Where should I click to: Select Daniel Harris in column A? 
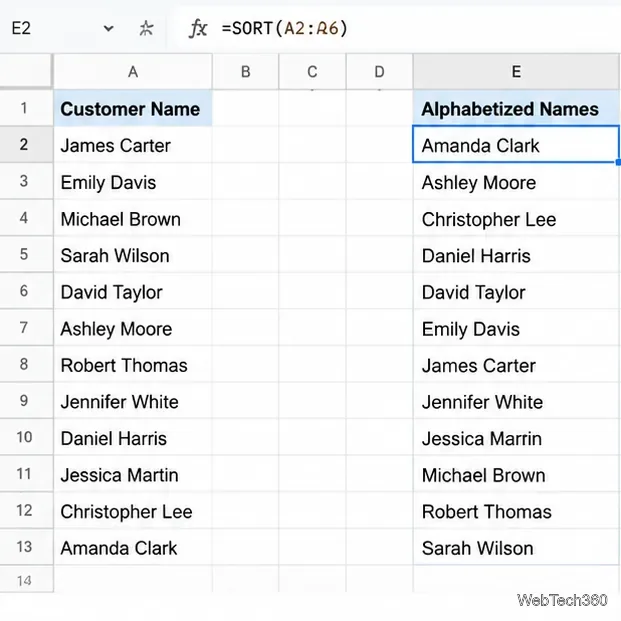133,438
